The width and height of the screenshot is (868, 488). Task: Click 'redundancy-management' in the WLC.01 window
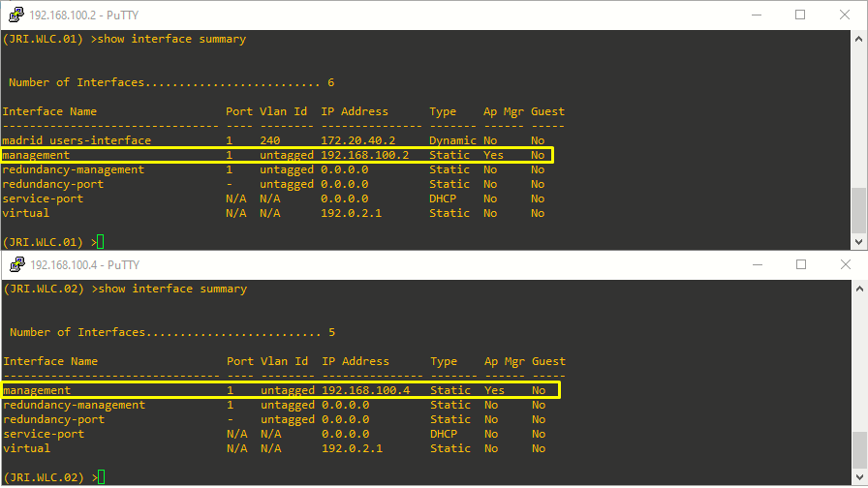click(73, 169)
